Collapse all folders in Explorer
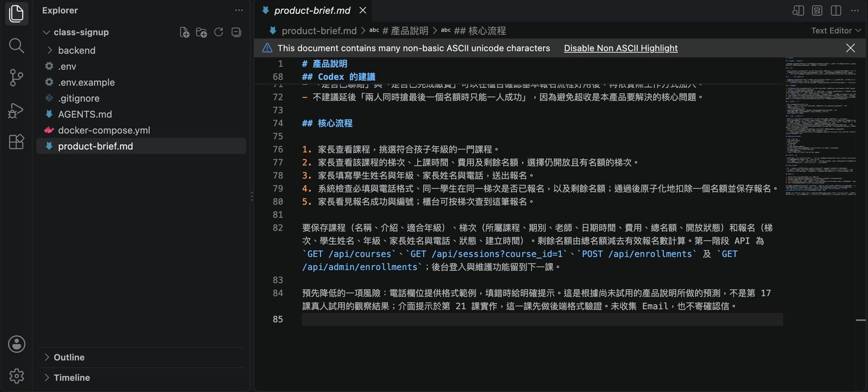Image resolution: width=868 pixels, height=392 pixels. click(236, 32)
